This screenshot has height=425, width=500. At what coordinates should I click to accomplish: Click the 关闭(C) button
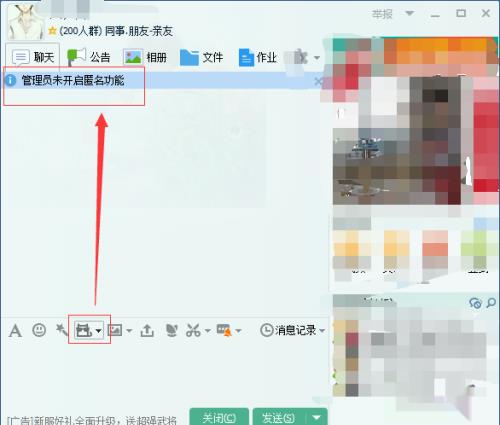coord(219,417)
